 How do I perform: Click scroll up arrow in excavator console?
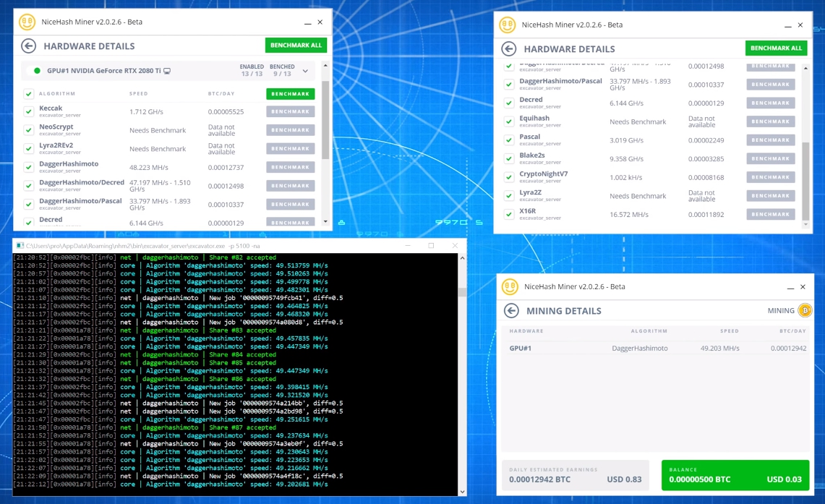click(462, 258)
